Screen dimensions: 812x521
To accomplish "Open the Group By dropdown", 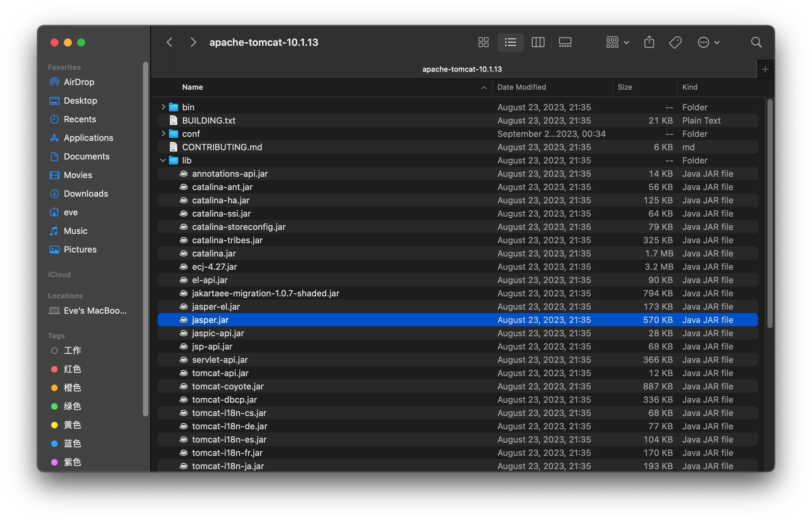I will [617, 42].
